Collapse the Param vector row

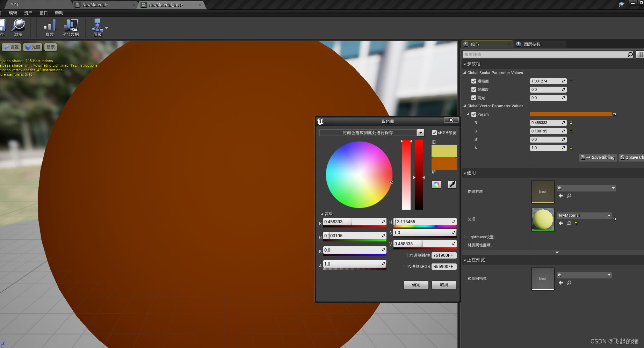(468, 114)
